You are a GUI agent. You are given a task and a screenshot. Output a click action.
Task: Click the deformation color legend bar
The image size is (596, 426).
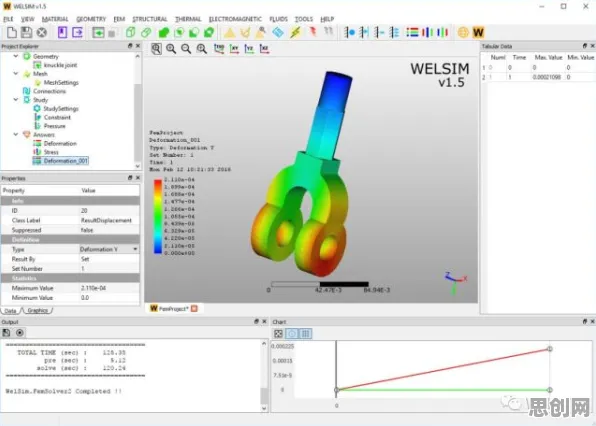[158, 216]
